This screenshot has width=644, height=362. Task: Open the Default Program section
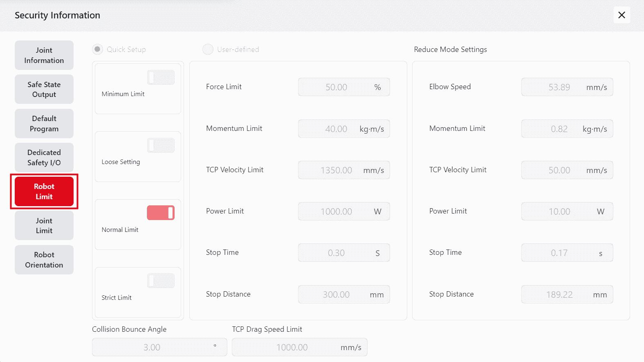(44, 124)
